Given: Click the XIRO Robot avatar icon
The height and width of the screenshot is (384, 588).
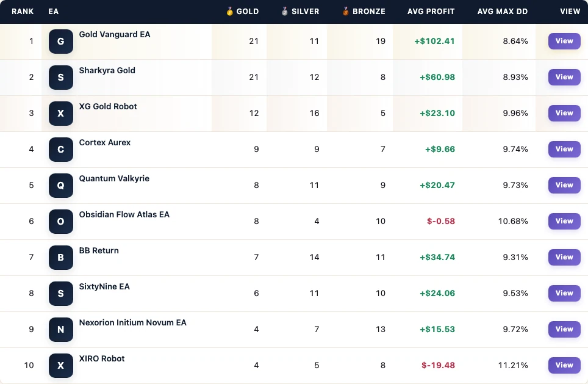Looking at the screenshot, I should coord(61,366).
